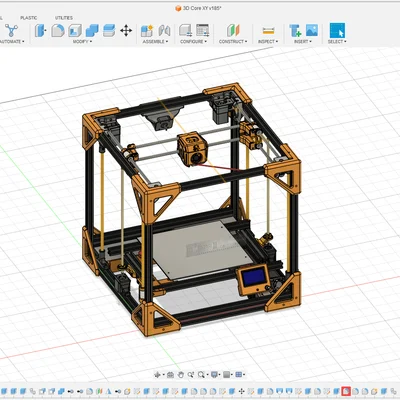This screenshot has height=400, width=400.
Task: Activate the Select arrow tool
Action: click(x=337, y=30)
